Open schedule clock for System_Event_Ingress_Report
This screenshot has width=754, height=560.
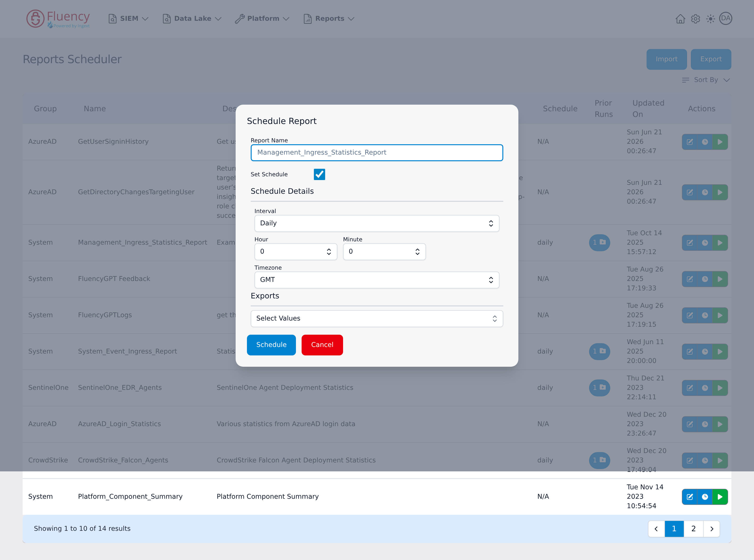pos(705,351)
